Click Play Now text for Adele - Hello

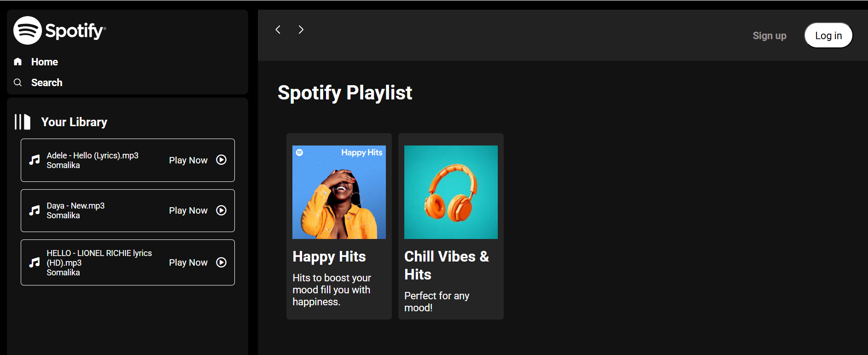188,160
